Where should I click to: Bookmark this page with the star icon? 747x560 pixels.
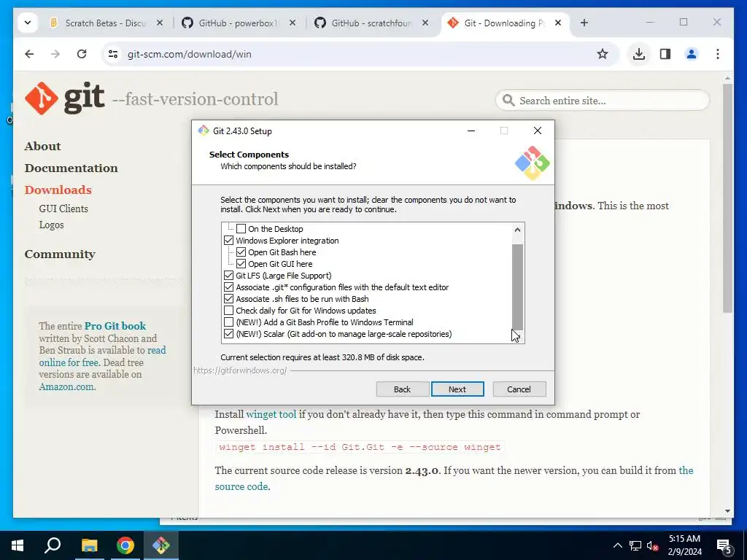click(602, 54)
